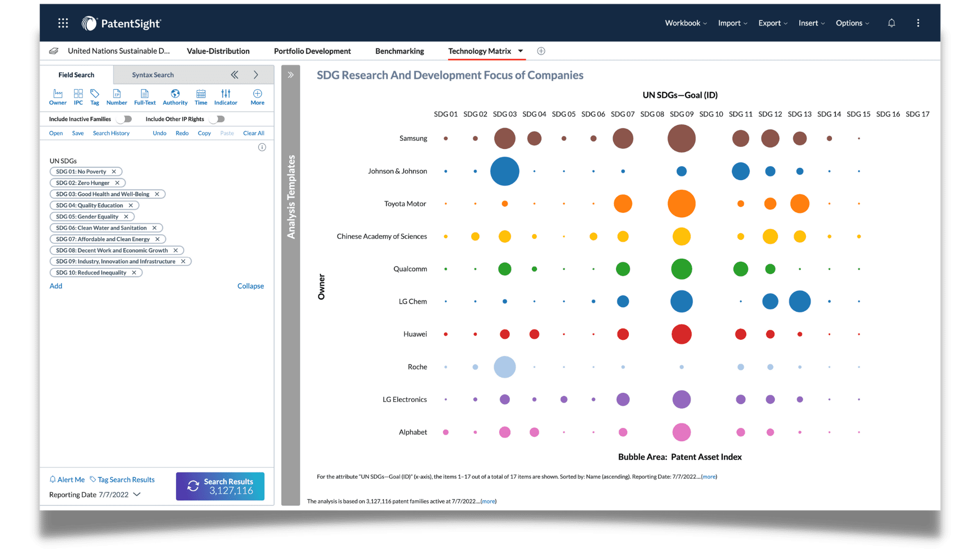Image resolution: width=980 pixels, height=551 pixels.
Task: Open the Workbook dropdown menu
Action: (685, 23)
